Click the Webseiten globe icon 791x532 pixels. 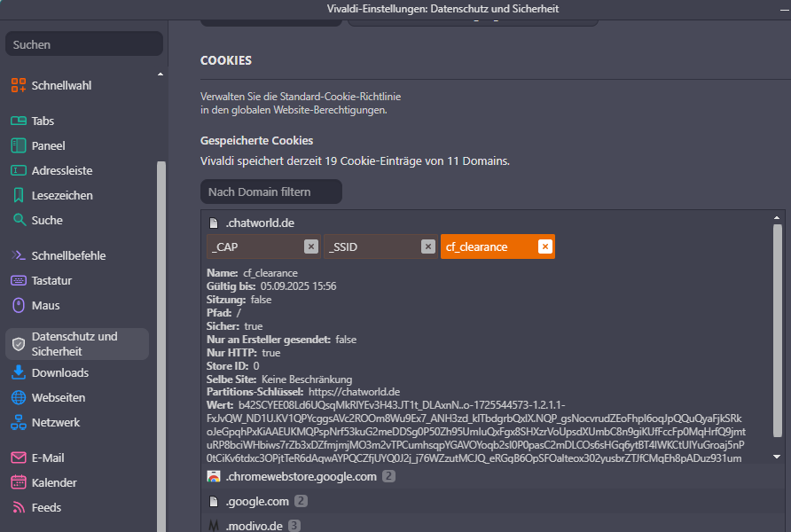click(19, 397)
